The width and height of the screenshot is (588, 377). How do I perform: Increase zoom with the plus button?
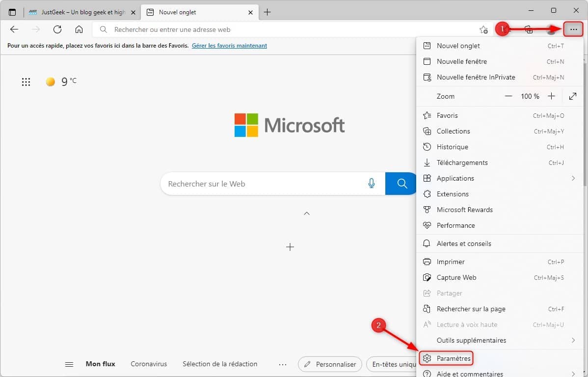click(x=551, y=96)
